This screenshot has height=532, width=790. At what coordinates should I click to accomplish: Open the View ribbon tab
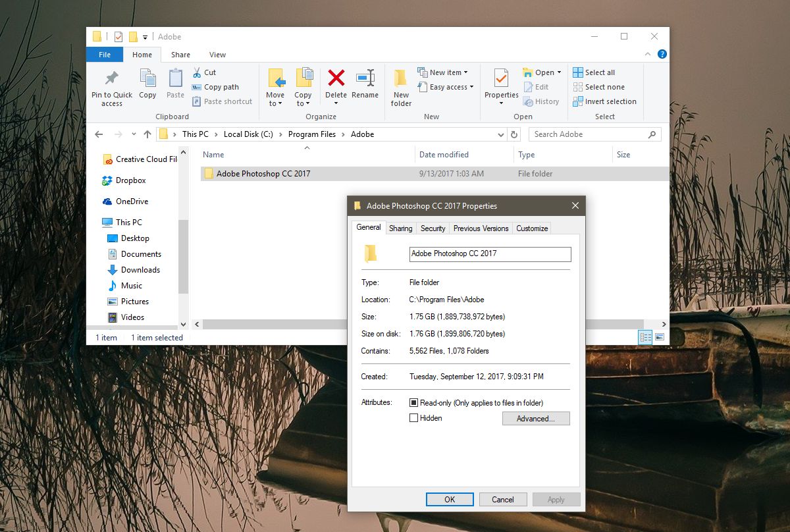(217, 55)
